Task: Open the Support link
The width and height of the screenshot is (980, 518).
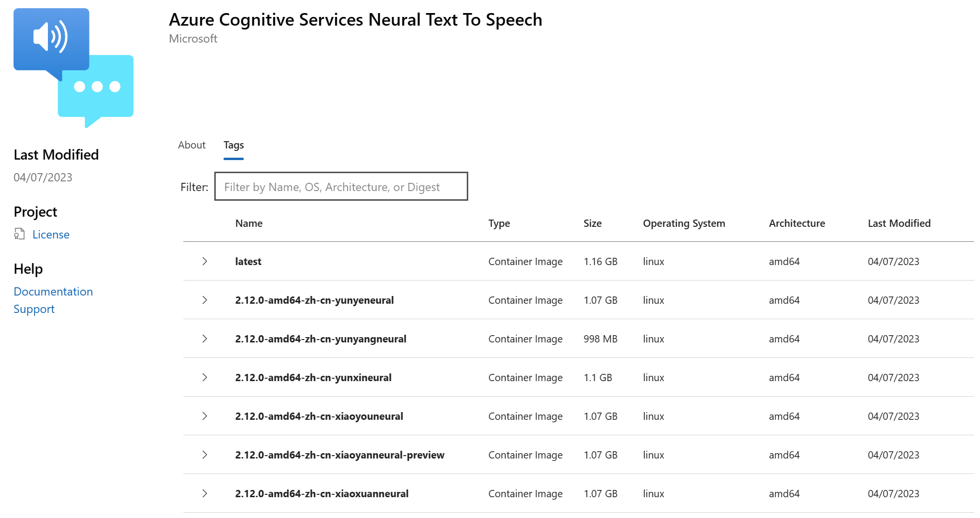Action: 34,309
